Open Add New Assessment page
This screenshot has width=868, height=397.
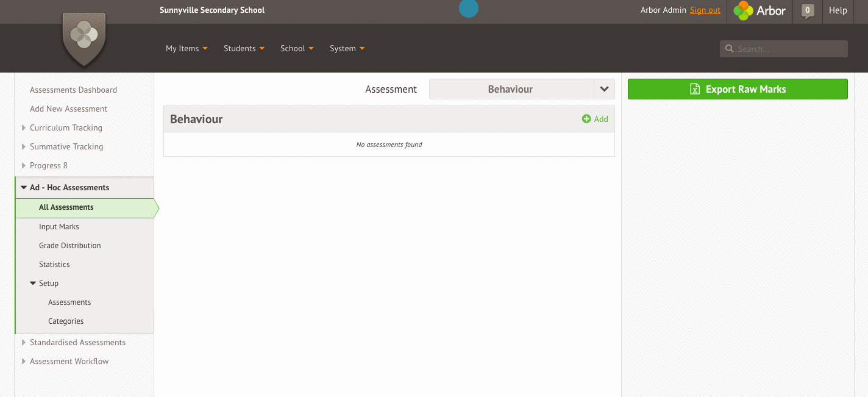(68, 109)
